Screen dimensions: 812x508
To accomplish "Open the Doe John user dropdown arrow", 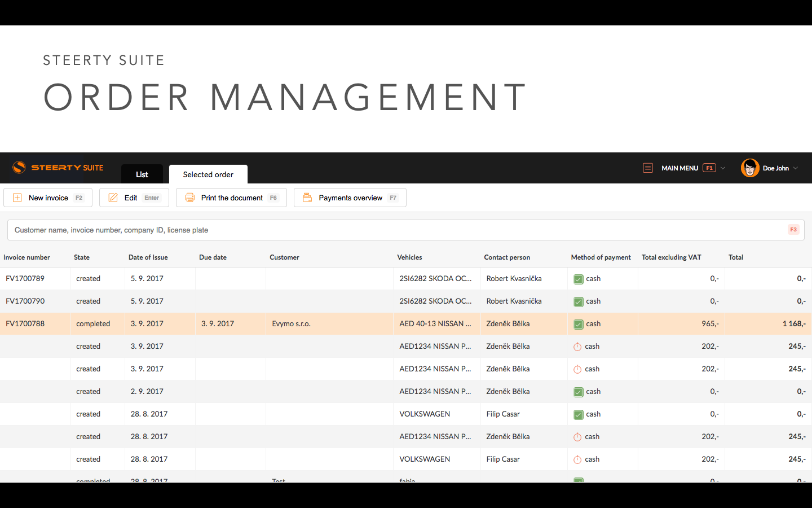I will [796, 168].
